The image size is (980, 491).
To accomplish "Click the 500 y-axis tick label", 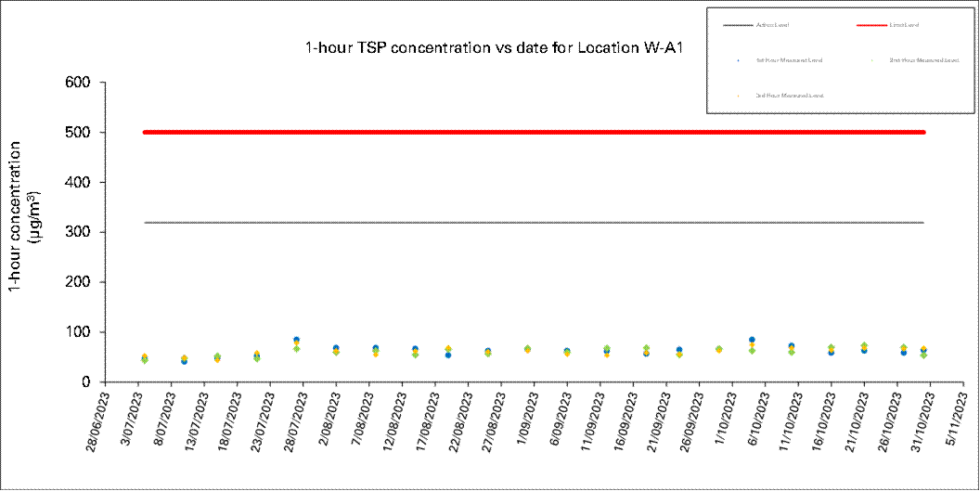I will pyautogui.click(x=77, y=133).
